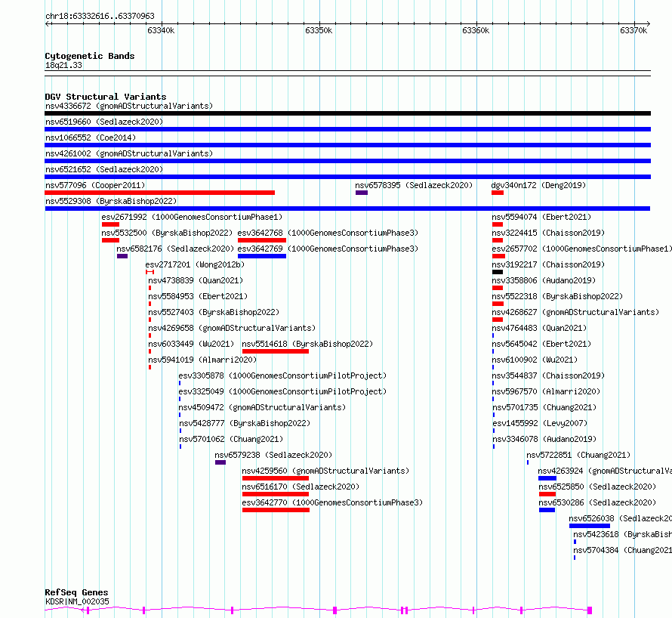672x618 pixels.
Task: Open nsv4259560 gnomAD variant label
Action: (325, 471)
